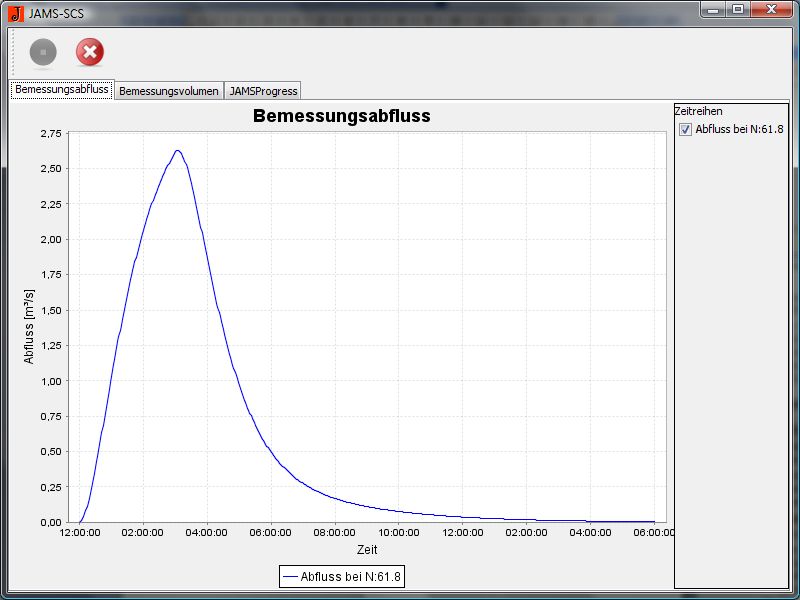Open the JAMSProgress tab

coord(263,91)
